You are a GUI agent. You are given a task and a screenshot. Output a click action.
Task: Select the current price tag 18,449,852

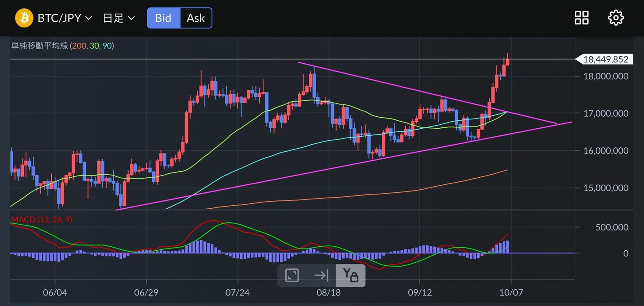tap(605, 59)
